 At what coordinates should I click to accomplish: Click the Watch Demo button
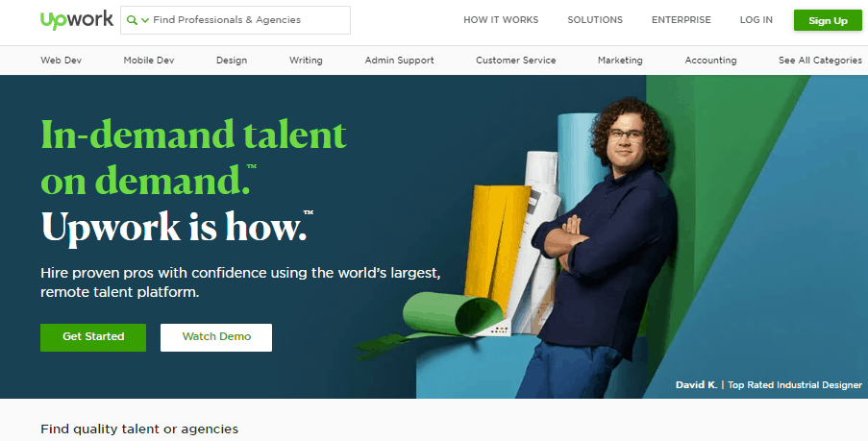[216, 337]
